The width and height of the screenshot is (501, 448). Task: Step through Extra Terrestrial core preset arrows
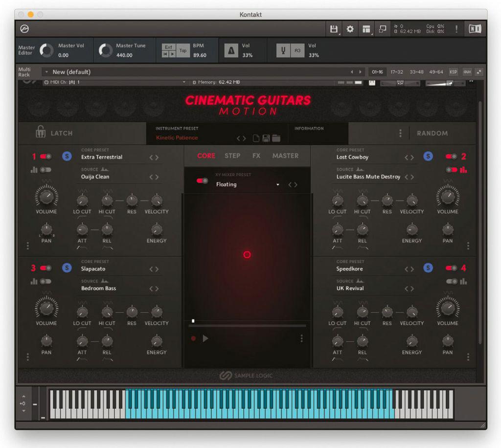click(x=154, y=157)
